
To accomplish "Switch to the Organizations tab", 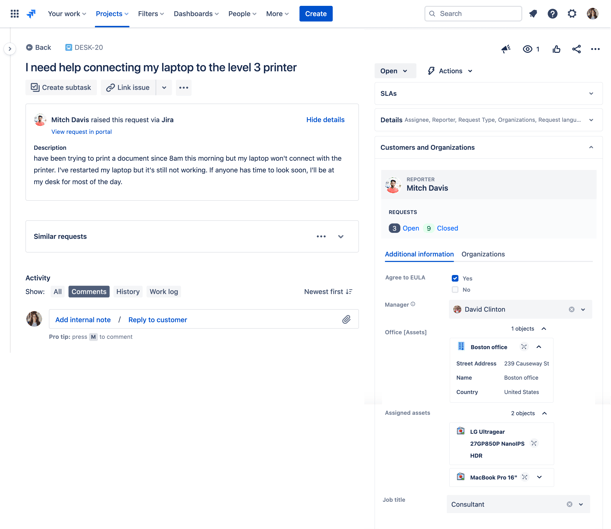I will [x=483, y=254].
